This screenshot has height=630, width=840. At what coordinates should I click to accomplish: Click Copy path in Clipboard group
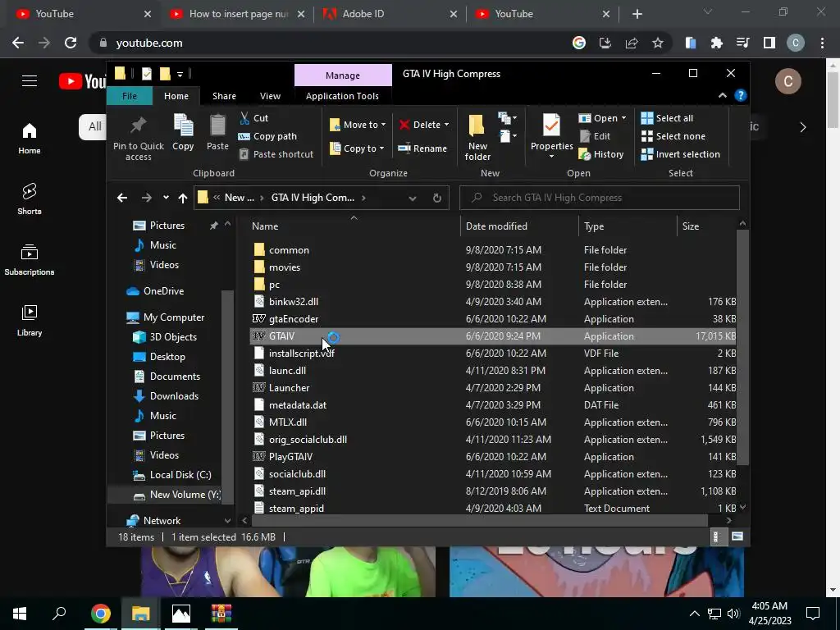click(267, 136)
